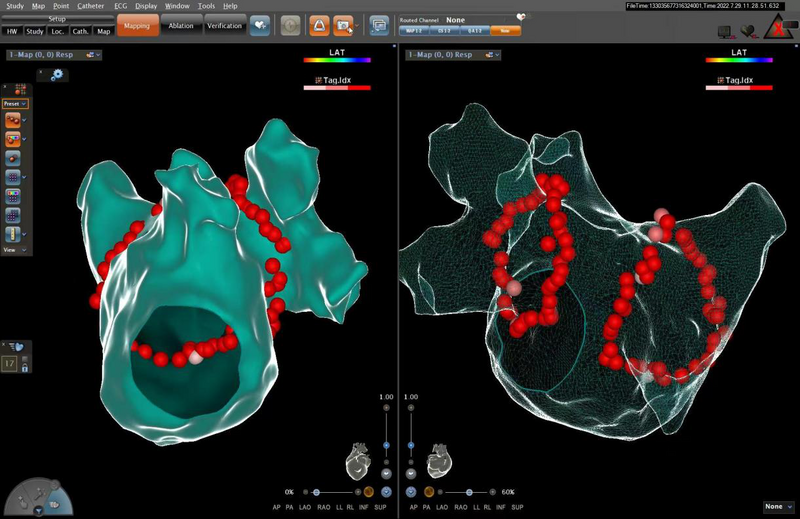Open the gear settings icon in left viewer

pyautogui.click(x=55, y=74)
